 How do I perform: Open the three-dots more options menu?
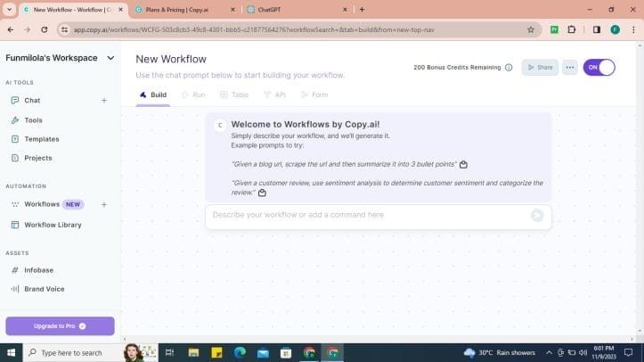point(570,68)
